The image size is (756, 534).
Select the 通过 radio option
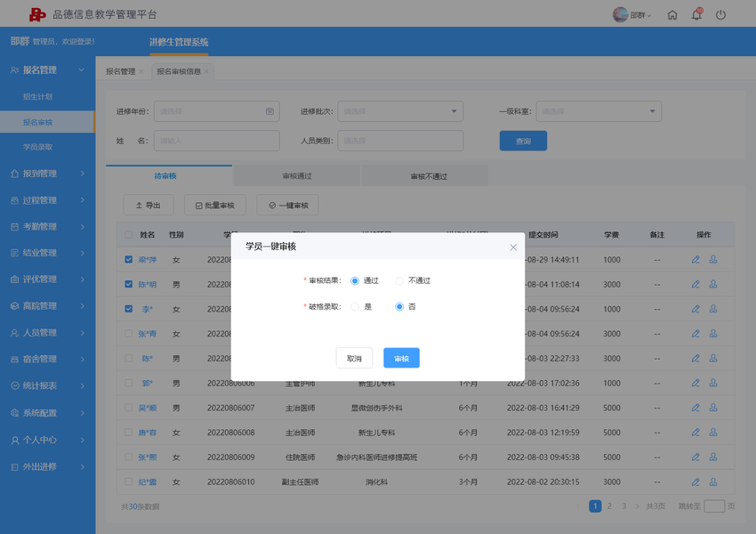355,280
